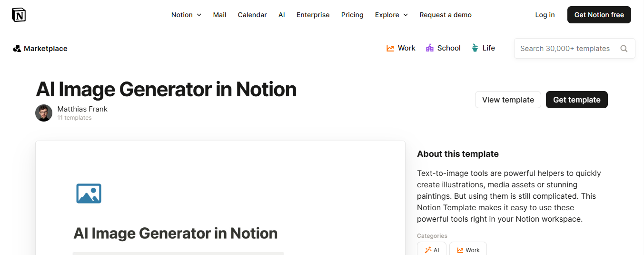Image resolution: width=644 pixels, height=255 pixels.
Task: Focus the Search 30,000+ templates field
Action: click(x=565, y=49)
